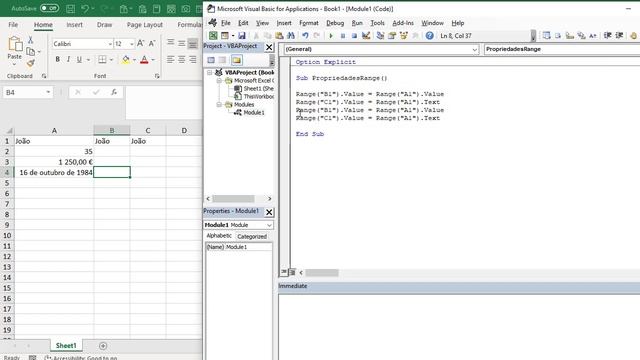Collapse the Modules folder in project tree
This screenshot has width=640, height=360.
tap(219, 105)
